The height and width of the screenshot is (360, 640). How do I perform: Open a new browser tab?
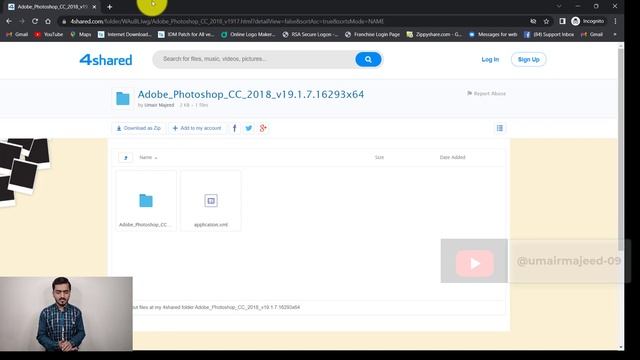tap(109, 7)
